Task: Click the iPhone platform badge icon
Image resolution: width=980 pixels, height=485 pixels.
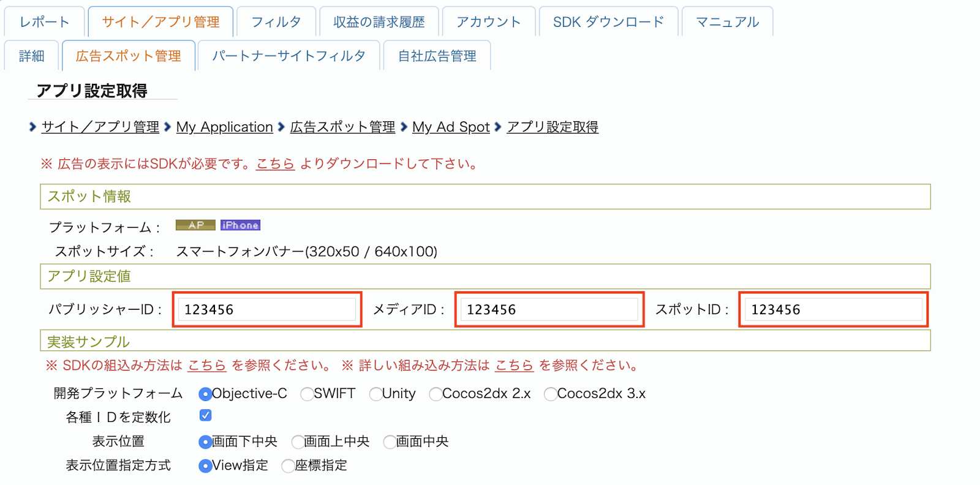Action: click(x=240, y=225)
